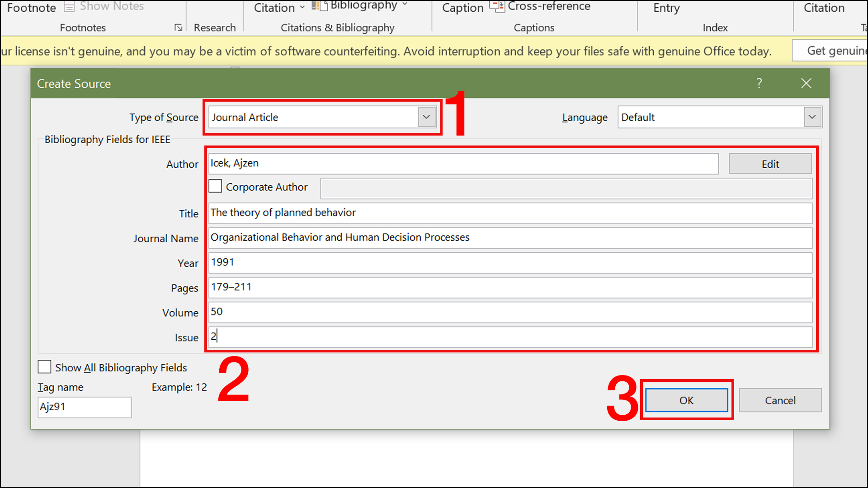Enable the Corporate Author checkbox
Viewport: 868px width, 488px height.
click(x=215, y=186)
